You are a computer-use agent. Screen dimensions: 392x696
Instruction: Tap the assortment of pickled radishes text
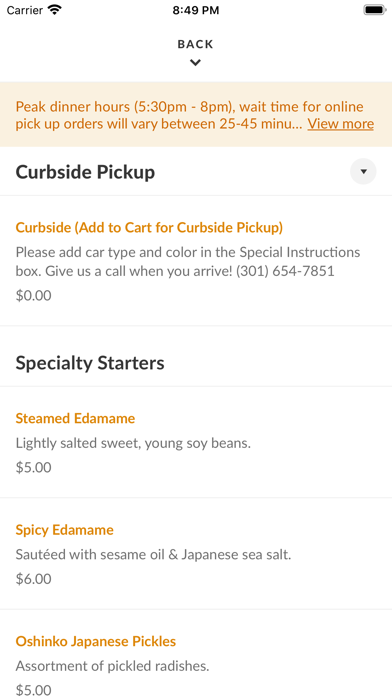(x=112, y=666)
